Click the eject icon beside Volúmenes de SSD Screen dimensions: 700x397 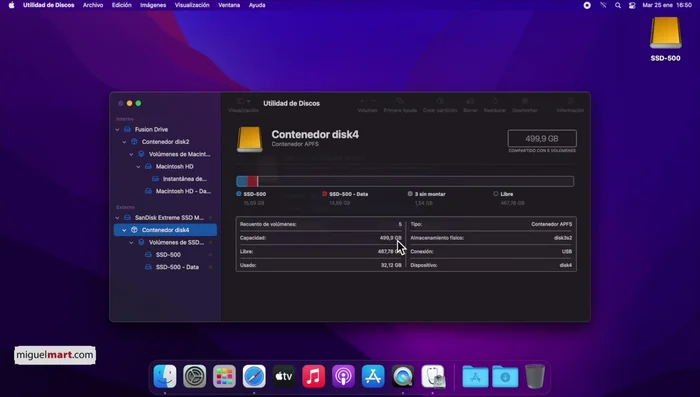click(210, 242)
